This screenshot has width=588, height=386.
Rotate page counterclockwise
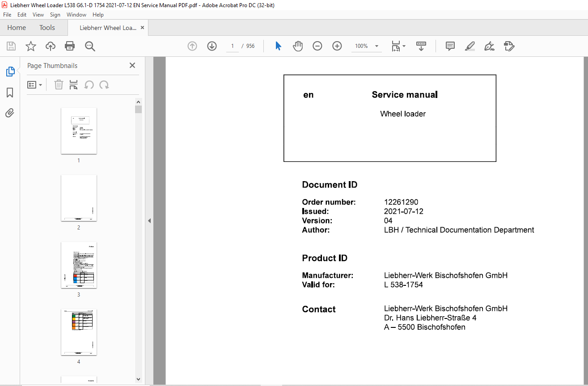click(x=89, y=85)
